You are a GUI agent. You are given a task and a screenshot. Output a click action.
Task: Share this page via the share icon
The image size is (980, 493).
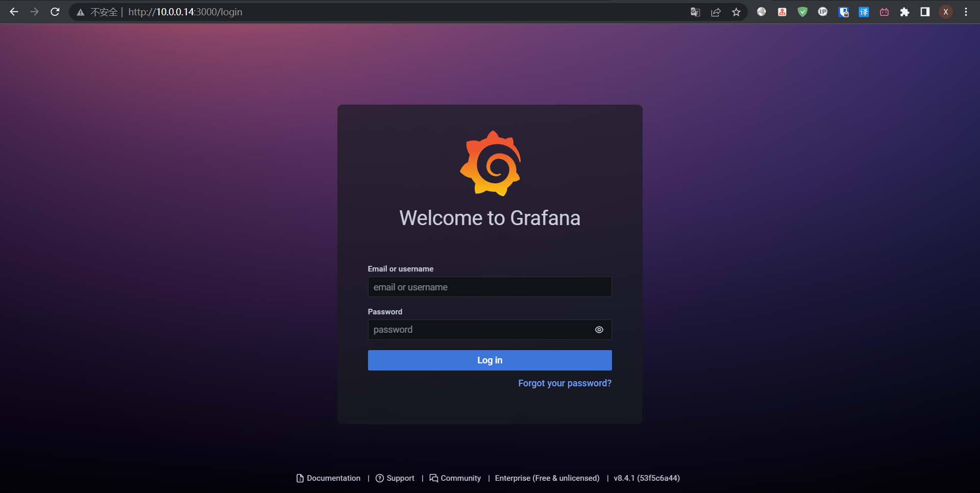tap(716, 12)
